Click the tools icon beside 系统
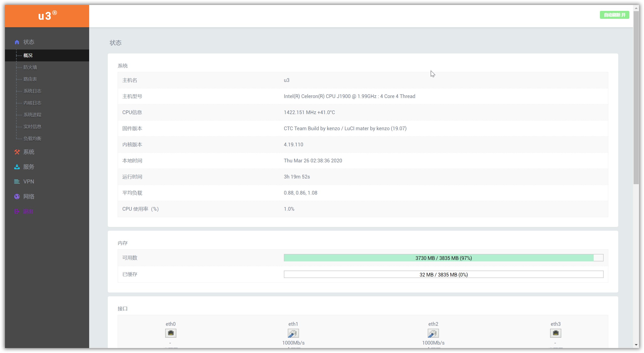 (17, 152)
